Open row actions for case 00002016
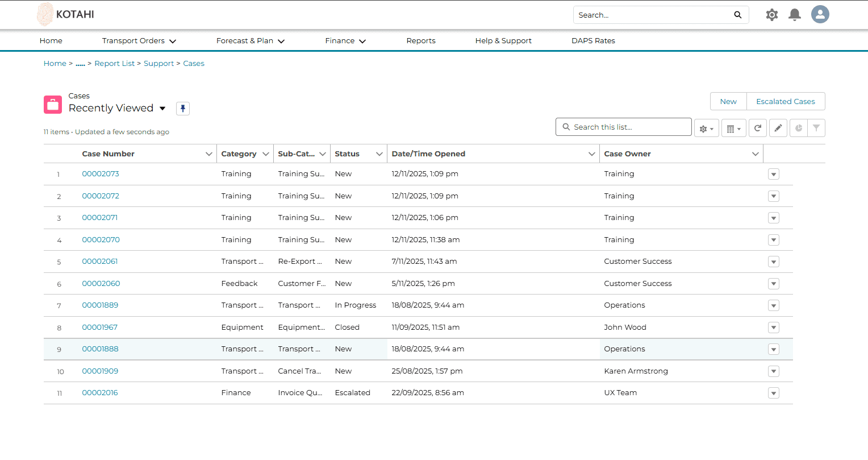The width and height of the screenshot is (868, 460). [774, 393]
